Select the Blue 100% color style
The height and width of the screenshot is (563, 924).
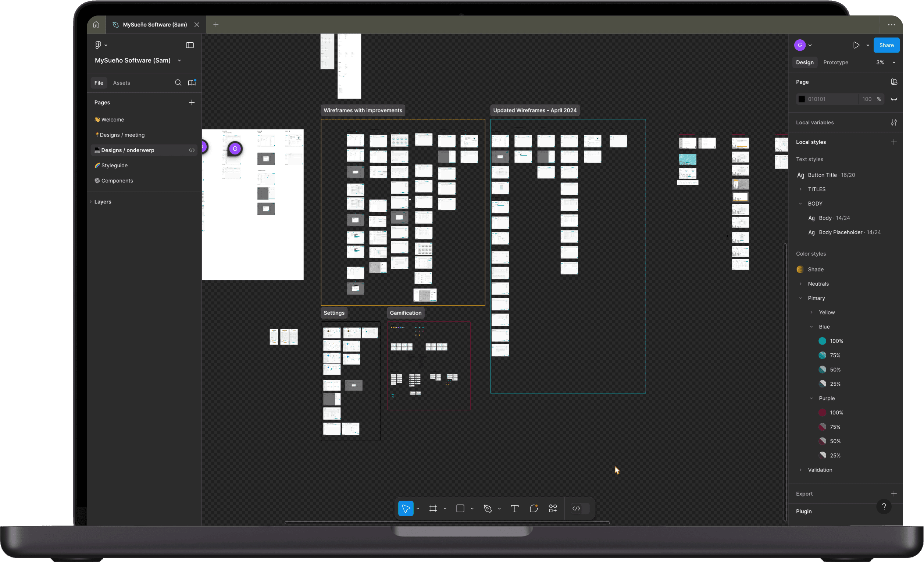pyautogui.click(x=836, y=341)
